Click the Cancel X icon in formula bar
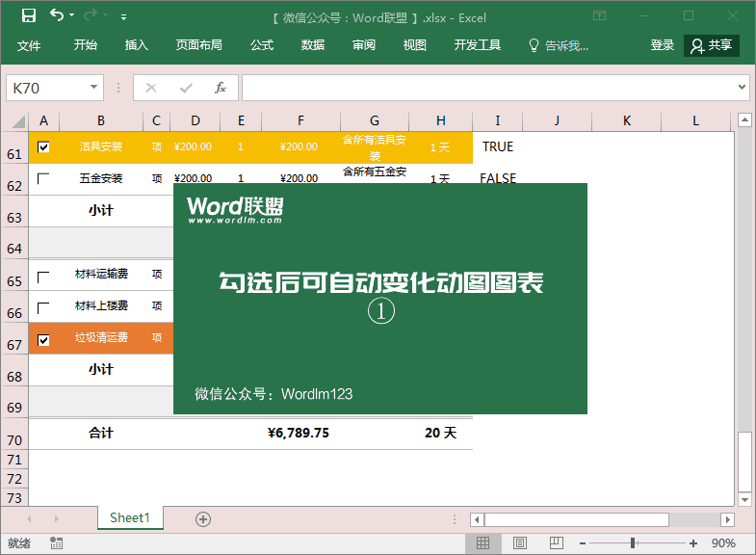This screenshot has width=756, height=555. pyautogui.click(x=151, y=88)
